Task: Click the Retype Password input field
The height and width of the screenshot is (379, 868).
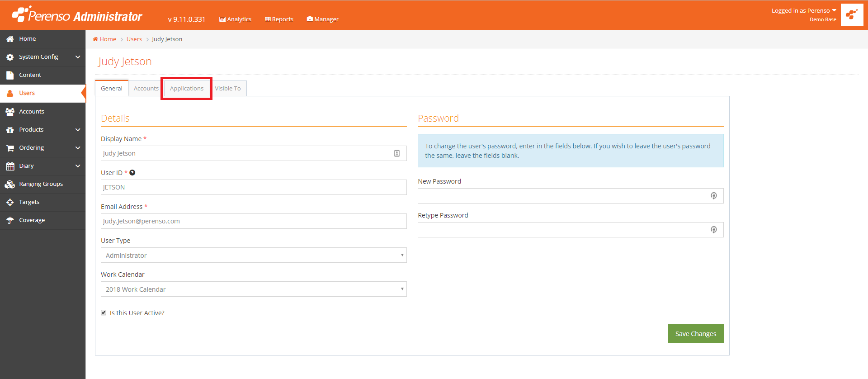Action: (571, 230)
